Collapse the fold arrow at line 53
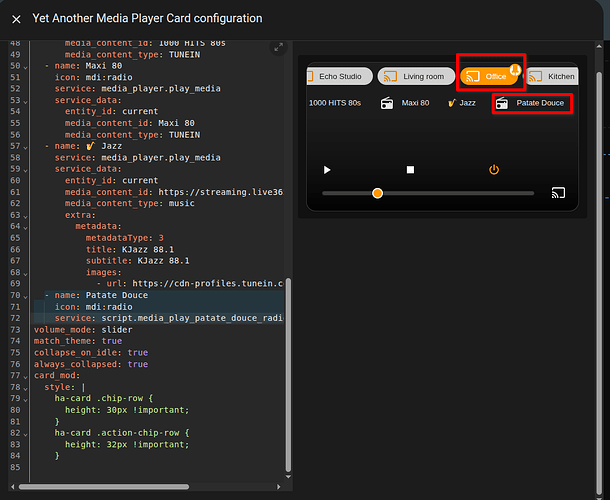Screen dimensions: 610x500 pos(25,102)
